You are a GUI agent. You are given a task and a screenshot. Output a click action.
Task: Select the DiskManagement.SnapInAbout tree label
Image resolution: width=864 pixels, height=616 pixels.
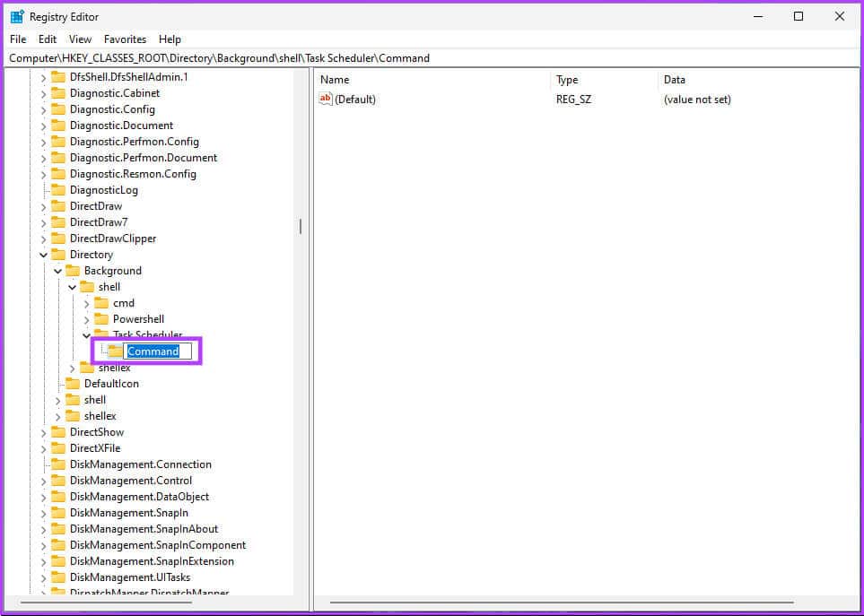[144, 529]
